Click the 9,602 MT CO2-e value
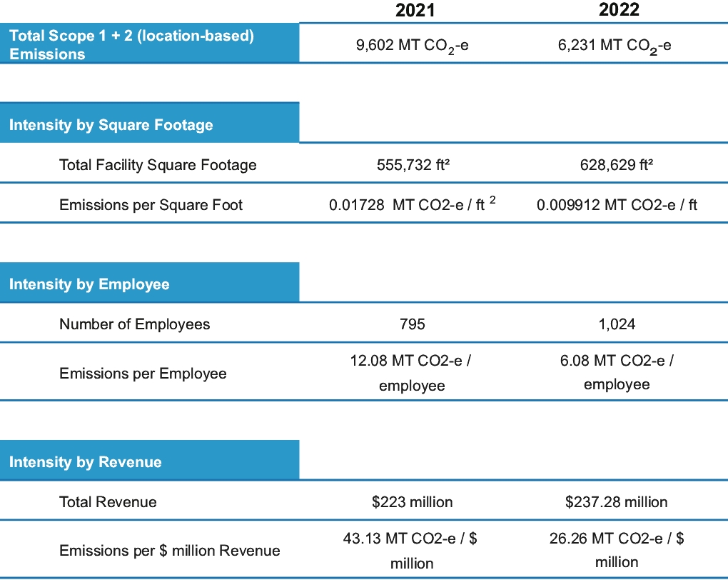728x580 pixels. click(412, 46)
